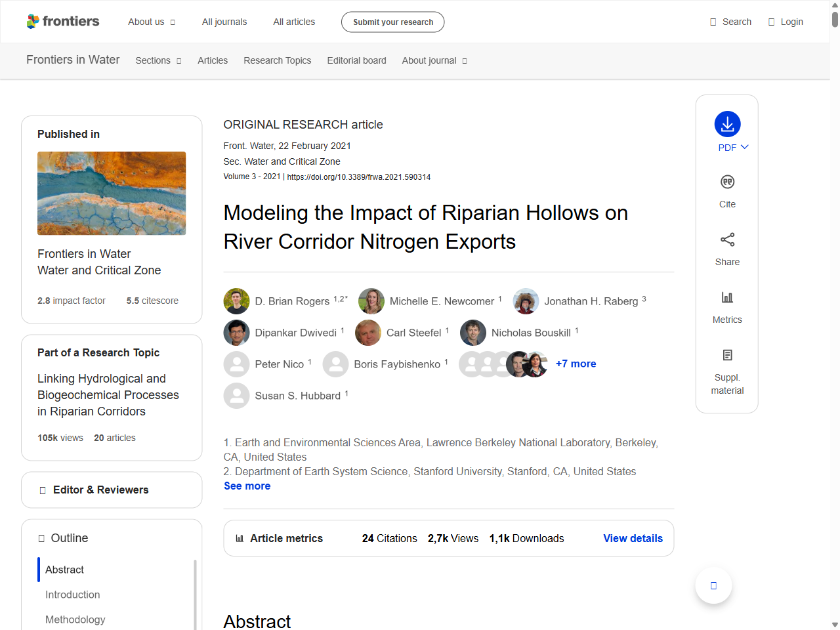This screenshot has width=840, height=630.
Task: Click the 20 articles text
Action: pyautogui.click(x=115, y=438)
